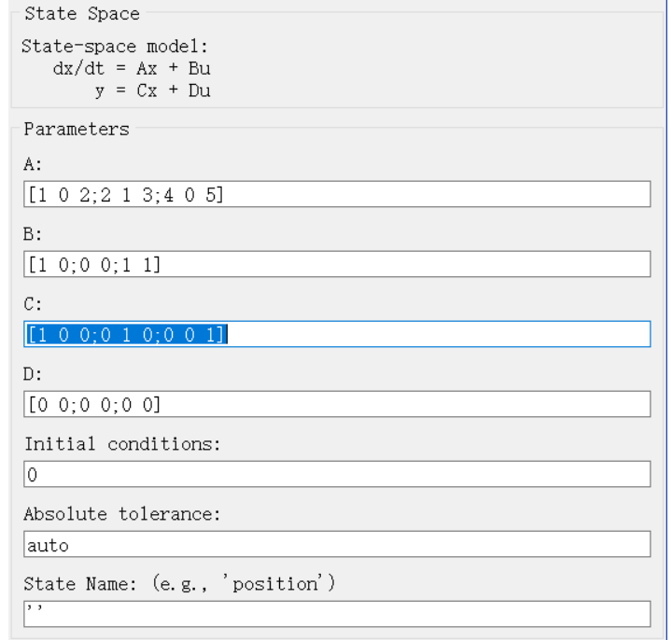Click the State Name text box
Viewport: 672px width, 640px height.
coord(336,614)
